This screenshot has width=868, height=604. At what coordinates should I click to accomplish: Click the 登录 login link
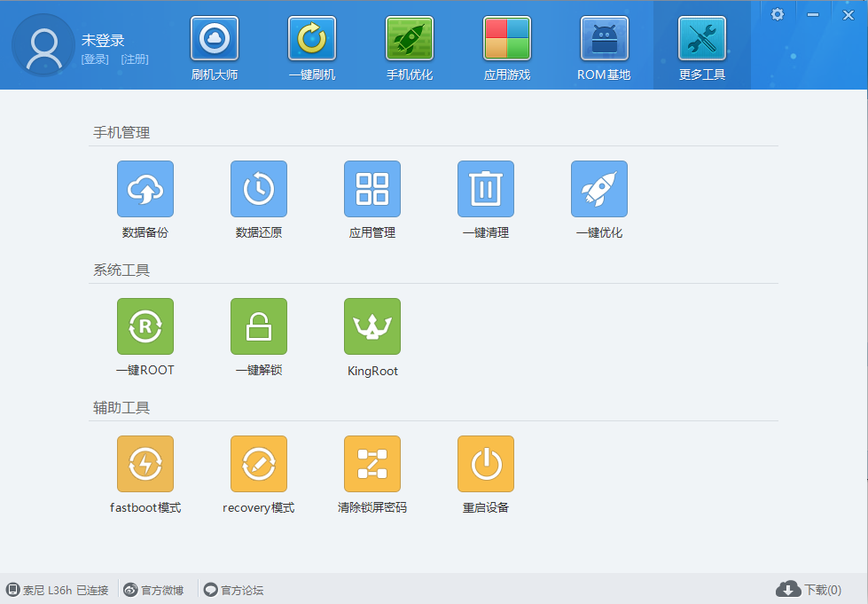tap(95, 59)
